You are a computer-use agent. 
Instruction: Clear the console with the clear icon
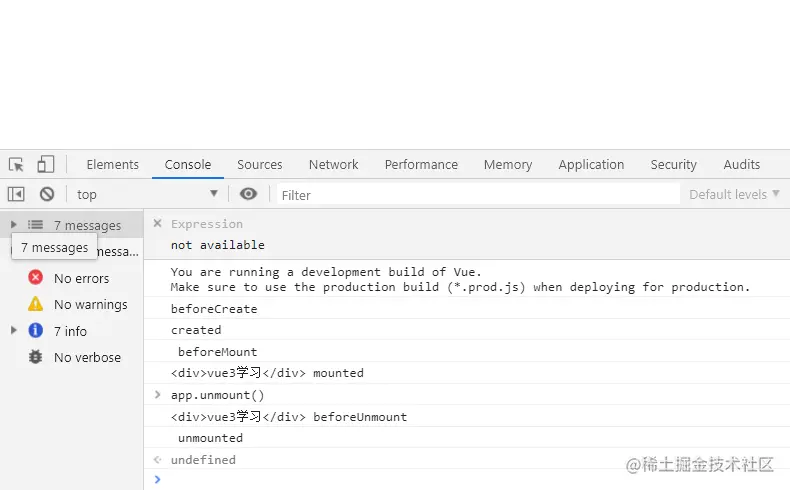(x=47, y=194)
